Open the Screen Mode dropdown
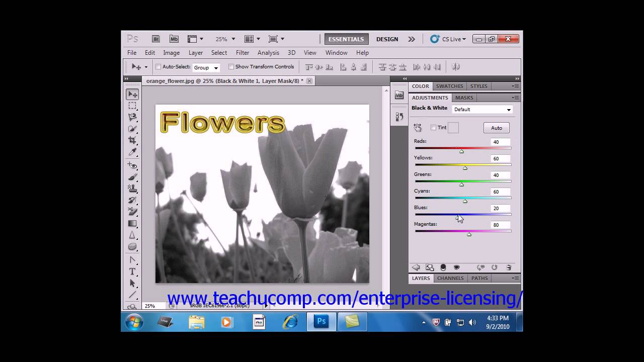 coord(276,39)
